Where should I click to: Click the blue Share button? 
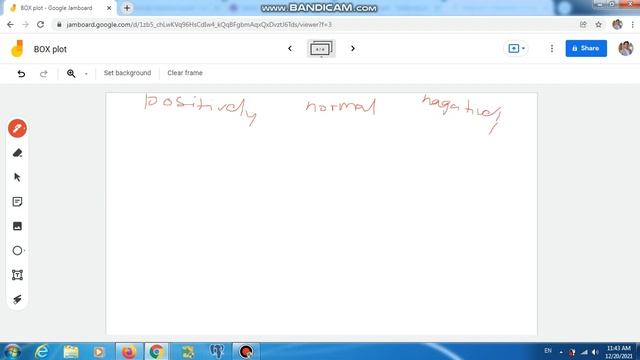pos(586,48)
